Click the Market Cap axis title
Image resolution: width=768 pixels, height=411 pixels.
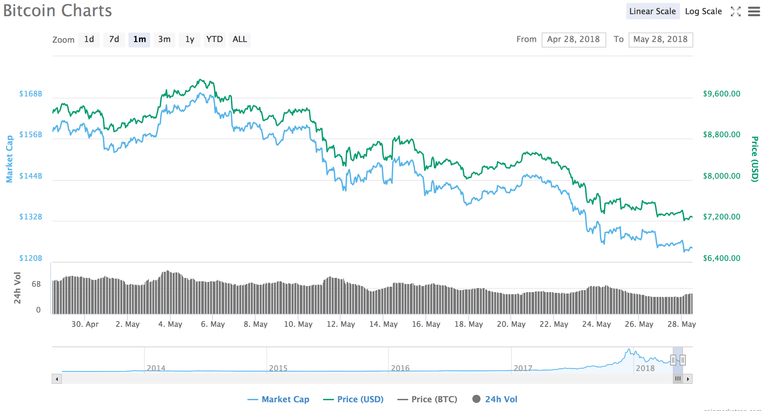(x=9, y=159)
